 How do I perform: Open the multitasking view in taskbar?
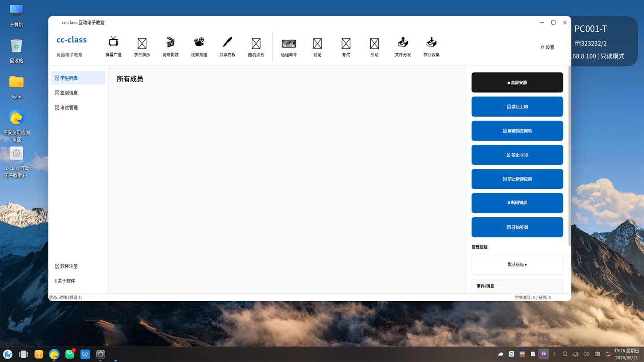coord(24,354)
